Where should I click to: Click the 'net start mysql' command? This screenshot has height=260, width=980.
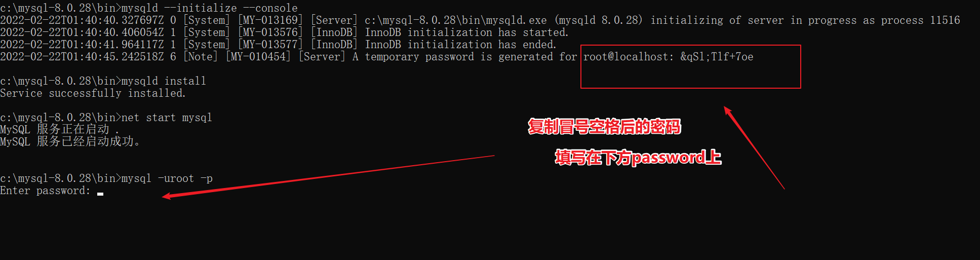tap(167, 118)
